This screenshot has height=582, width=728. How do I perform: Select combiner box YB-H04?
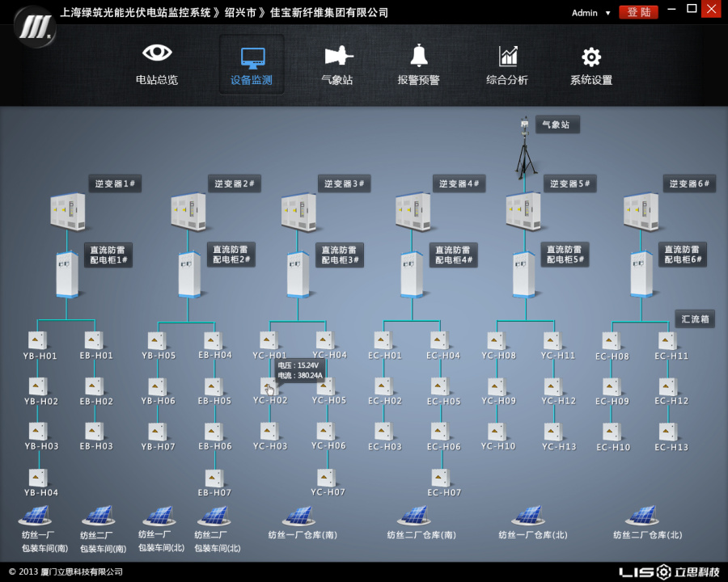coord(37,478)
